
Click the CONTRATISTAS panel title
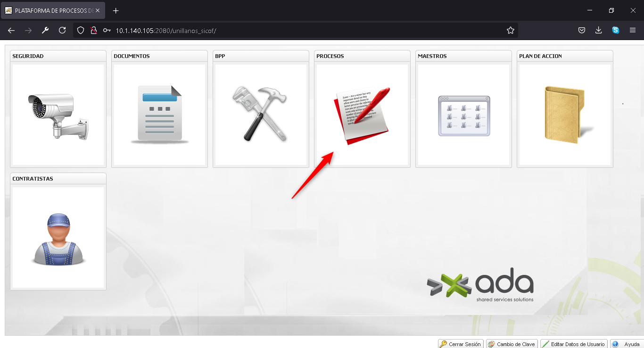click(x=33, y=179)
